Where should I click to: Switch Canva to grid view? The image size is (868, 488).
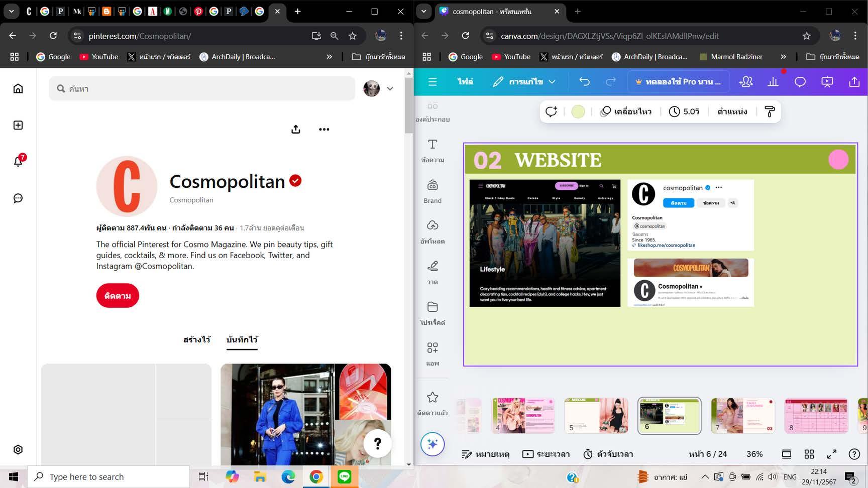pyautogui.click(x=809, y=454)
